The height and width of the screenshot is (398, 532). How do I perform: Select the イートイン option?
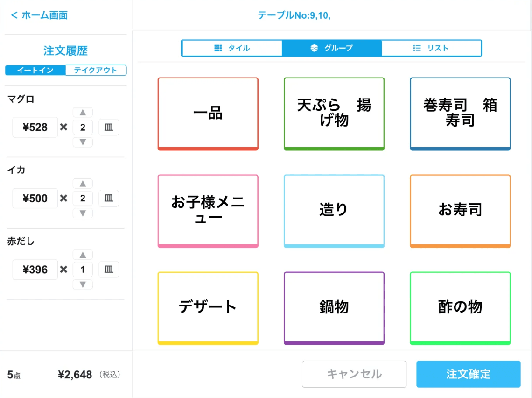coord(35,70)
